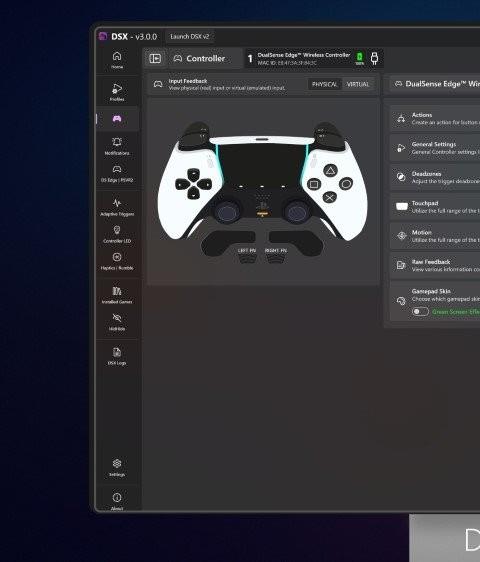480x562 pixels.
Task: Click the Touchpad row icon
Action: [401, 206]
